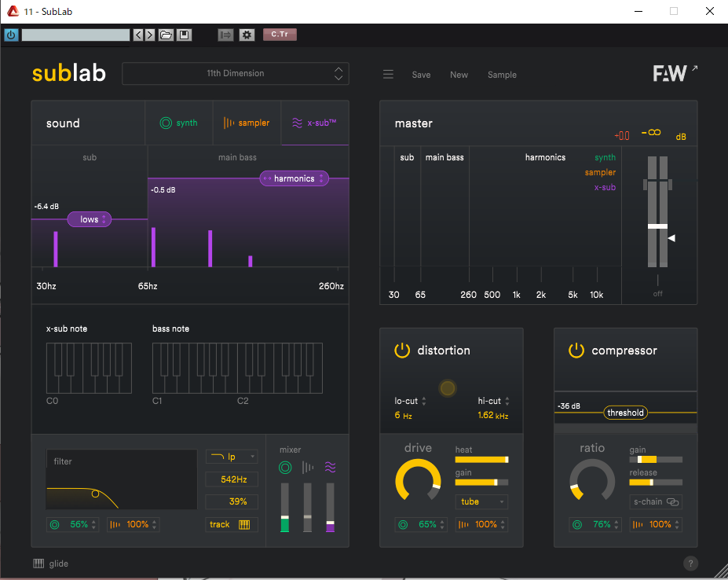Screen dimensions: 728x580
Task: Click the x-sub legend in master display
Action: click(605, 187)
